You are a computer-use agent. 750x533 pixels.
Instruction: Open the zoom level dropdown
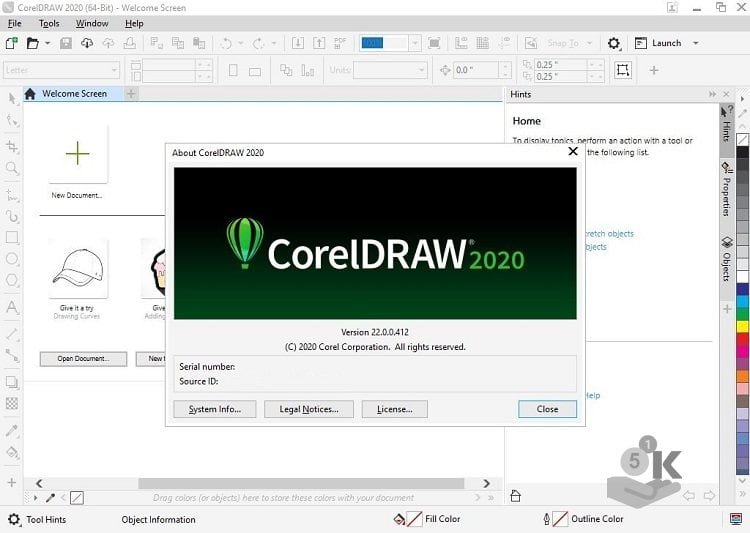(415, 43)
